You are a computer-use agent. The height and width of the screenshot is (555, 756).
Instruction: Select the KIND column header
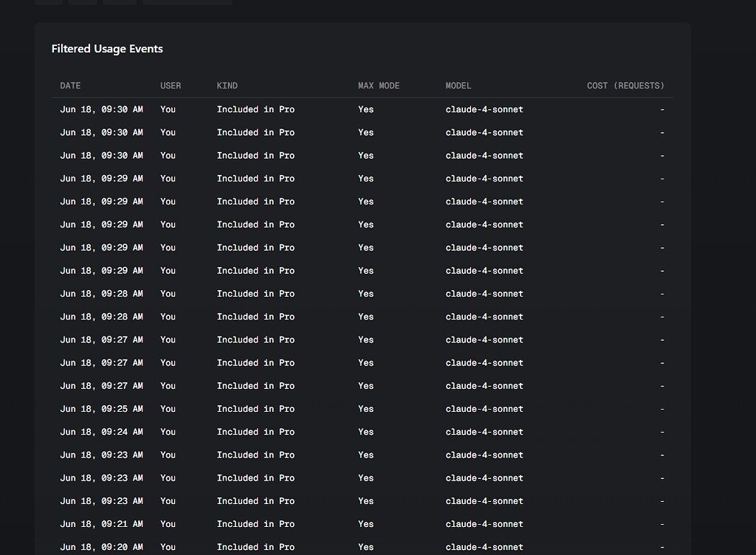[227, 86]
